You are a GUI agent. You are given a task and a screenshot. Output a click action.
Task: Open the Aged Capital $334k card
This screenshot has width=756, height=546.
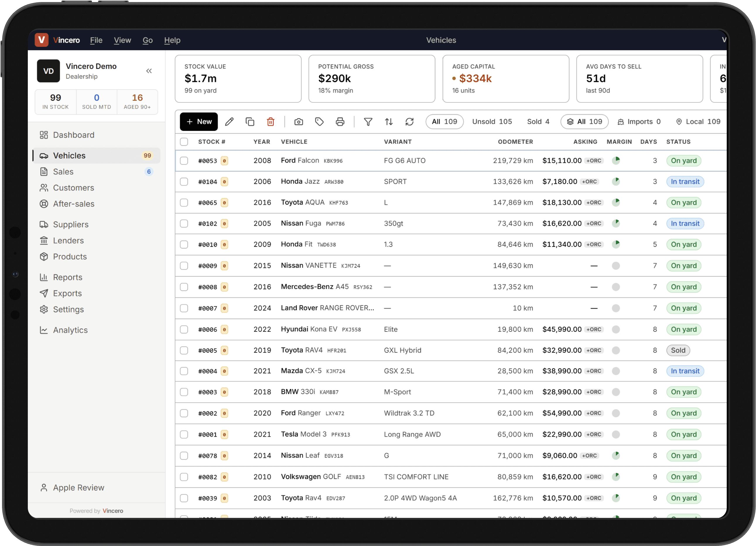pyautogui.click(x=506, y=79)
